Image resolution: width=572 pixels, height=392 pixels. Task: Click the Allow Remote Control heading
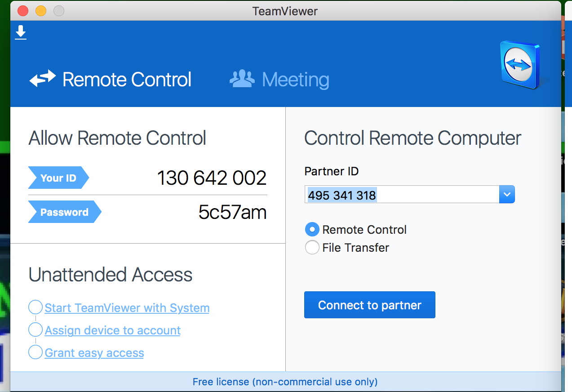click(x=117, y=138)
